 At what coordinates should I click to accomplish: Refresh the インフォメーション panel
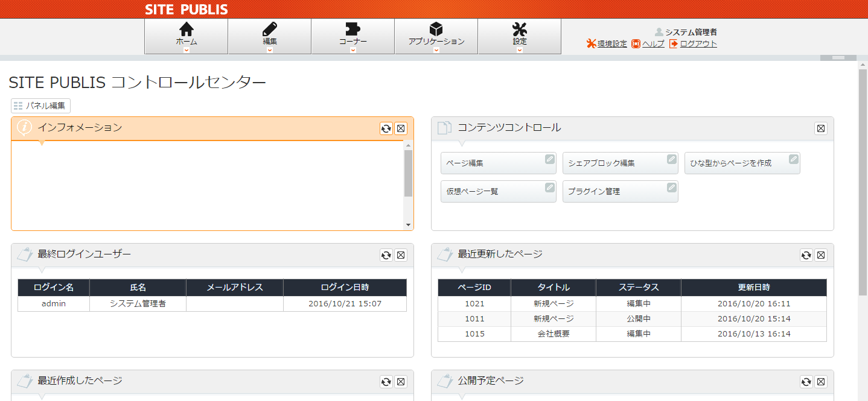(386, 128)
